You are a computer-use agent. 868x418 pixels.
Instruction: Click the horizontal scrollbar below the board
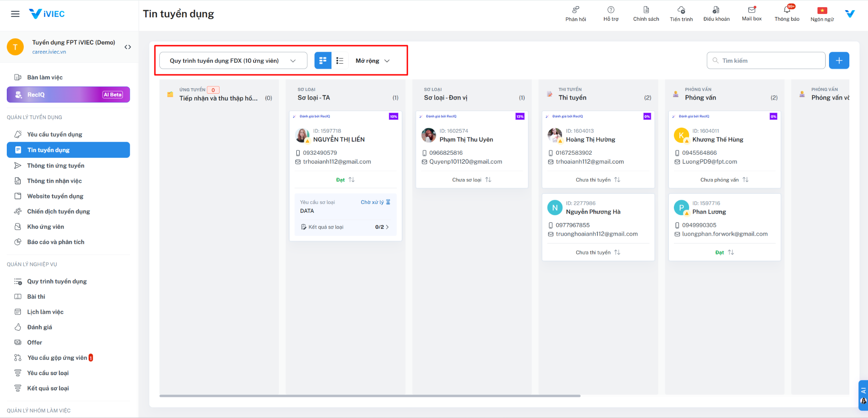click(370, 396)
